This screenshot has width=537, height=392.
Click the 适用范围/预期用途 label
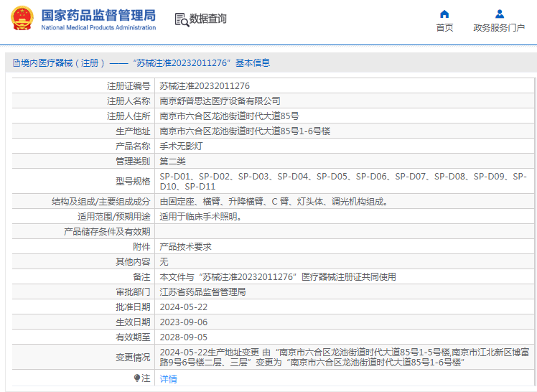(x=114, y=217)
